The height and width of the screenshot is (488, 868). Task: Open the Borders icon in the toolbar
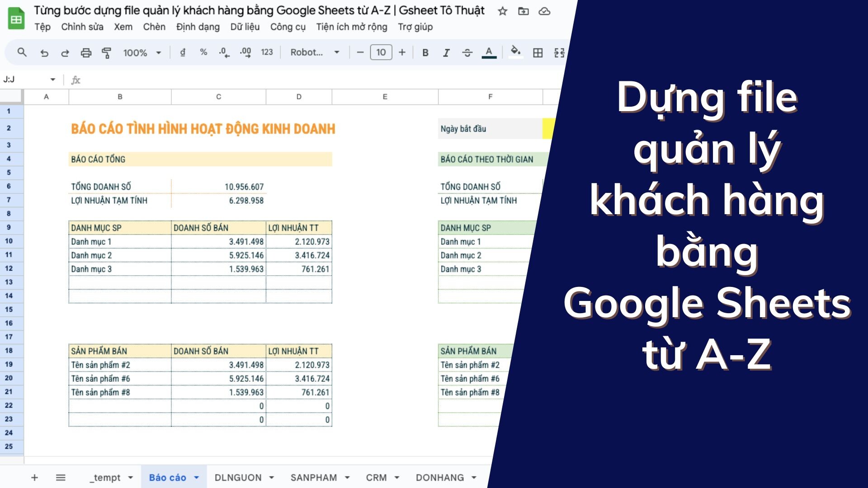pyautogui.click(x=538, y=52)
